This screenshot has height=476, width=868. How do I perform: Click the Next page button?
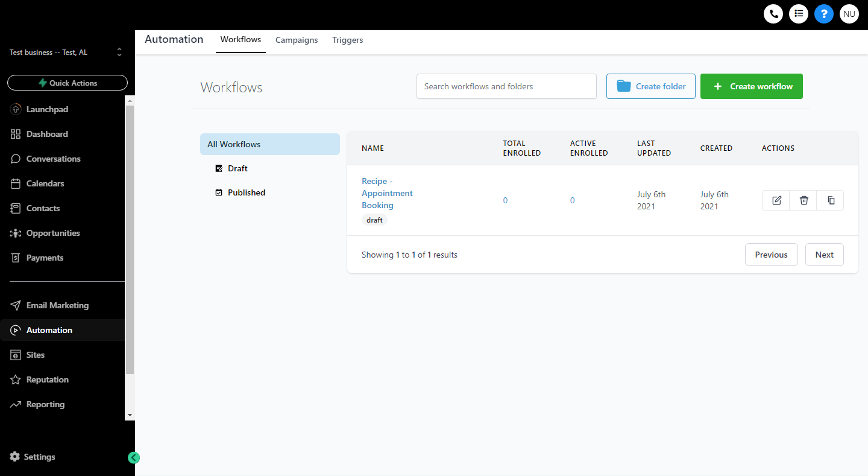(825, 255)
